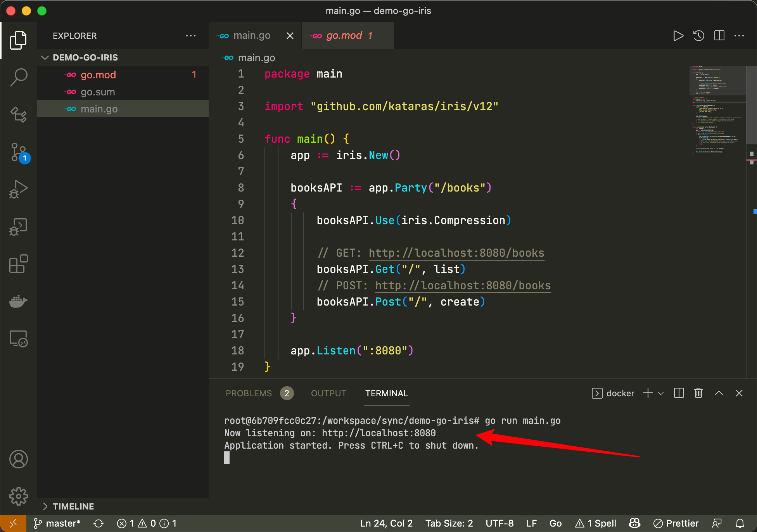The height and width of the screenshot is (532, 757).
Task: Follow the POST localhost:8080/books comment link
Action: 463,285
